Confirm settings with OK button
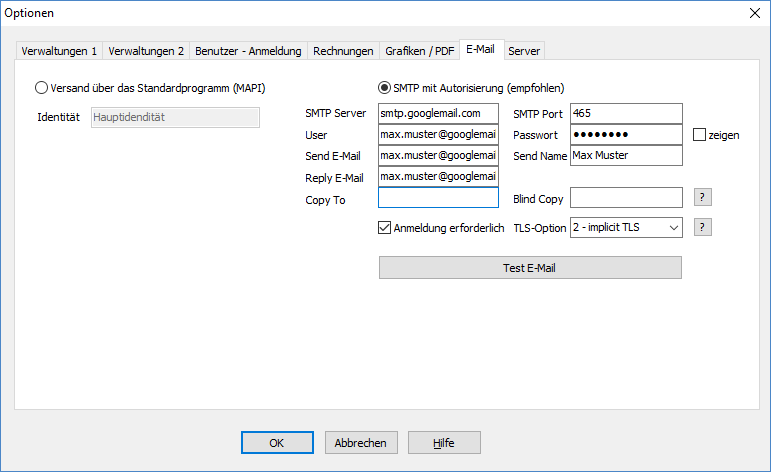The width and height of the screenshot is (771, 472). [x=278, y=443]
